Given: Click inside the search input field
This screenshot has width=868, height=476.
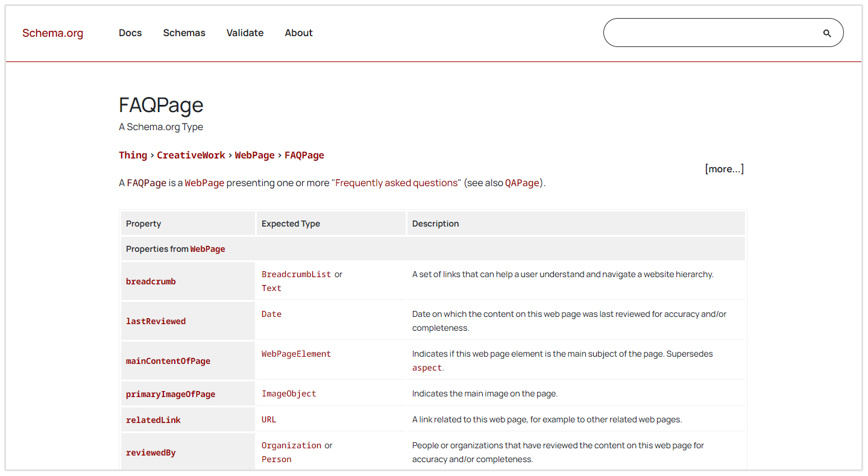Looking at the screenshot, I should pos(711,33).
